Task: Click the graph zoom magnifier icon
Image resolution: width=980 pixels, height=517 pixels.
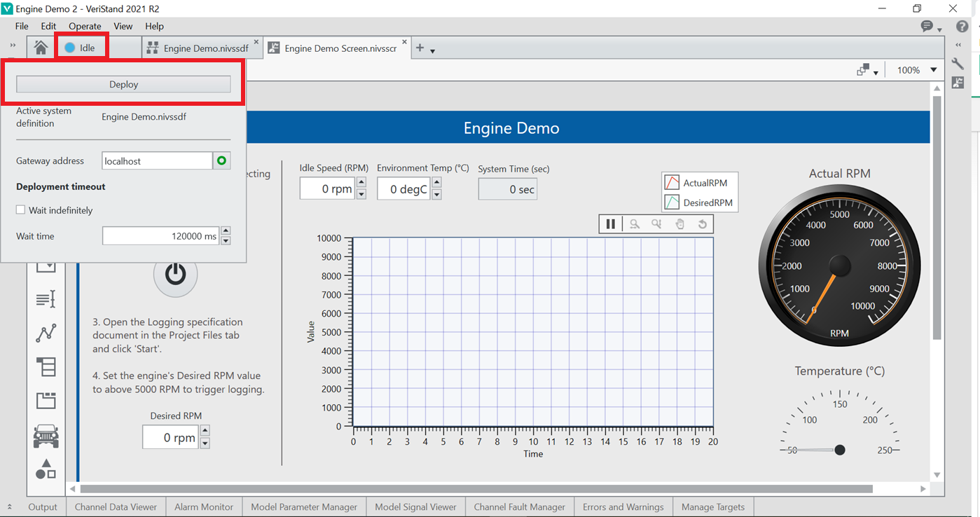Action: pyautogui.click(x=634, y=224)
